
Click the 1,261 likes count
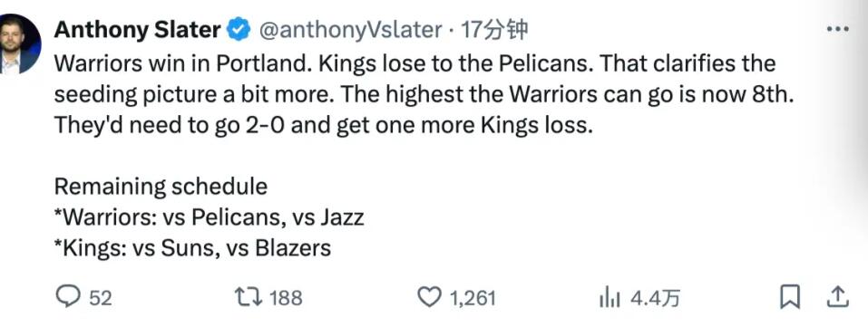point(472,299)
